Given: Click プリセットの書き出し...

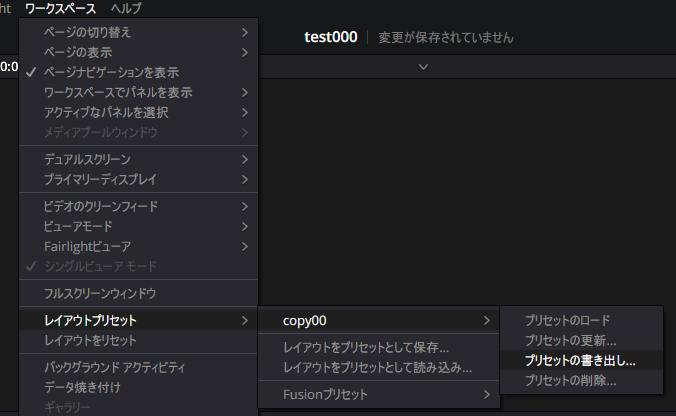Looking at the screenshot, I should 581,360.
